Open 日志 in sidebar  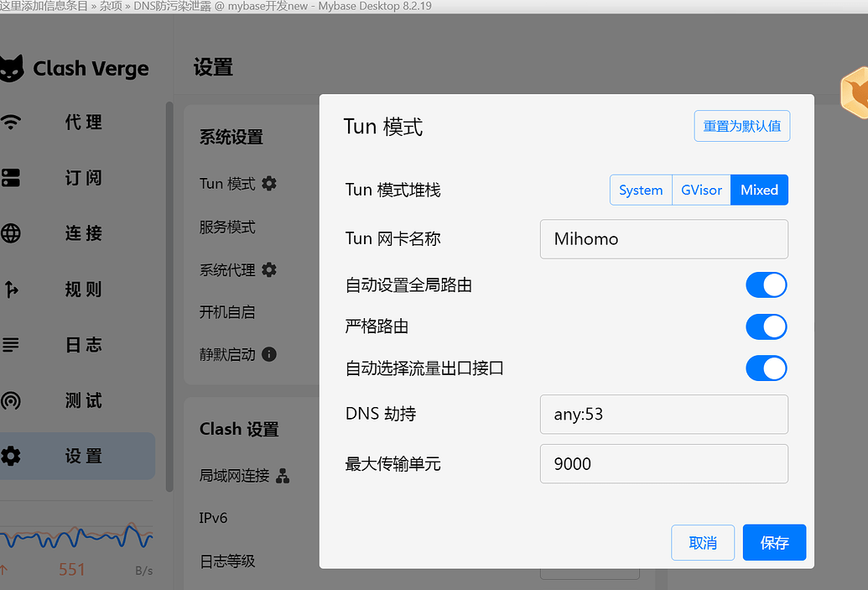coord(84,345)
